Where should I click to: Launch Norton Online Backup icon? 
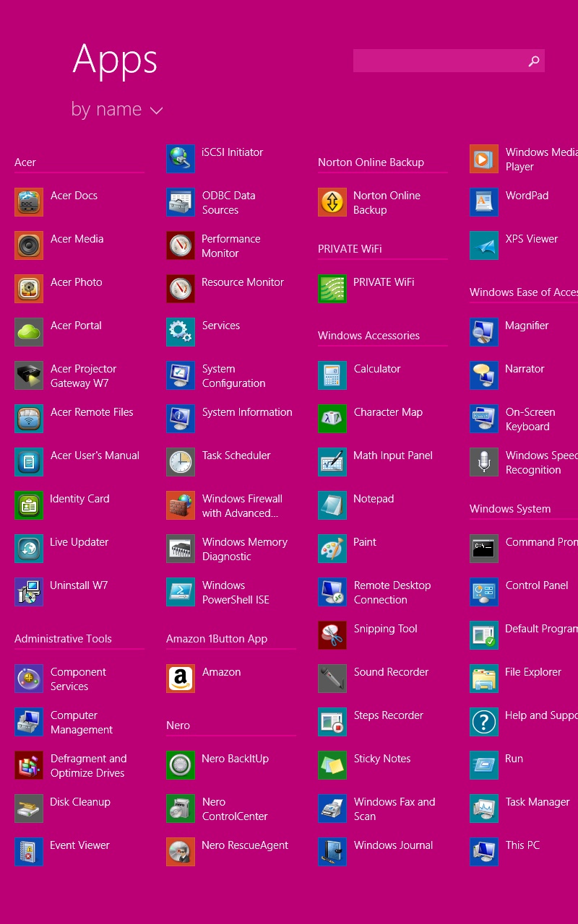[332, 202]
